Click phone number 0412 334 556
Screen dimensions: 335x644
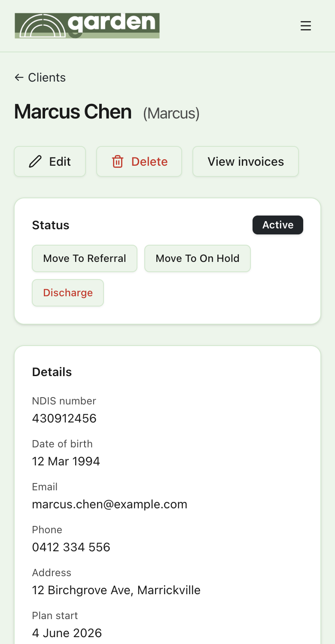71,547
